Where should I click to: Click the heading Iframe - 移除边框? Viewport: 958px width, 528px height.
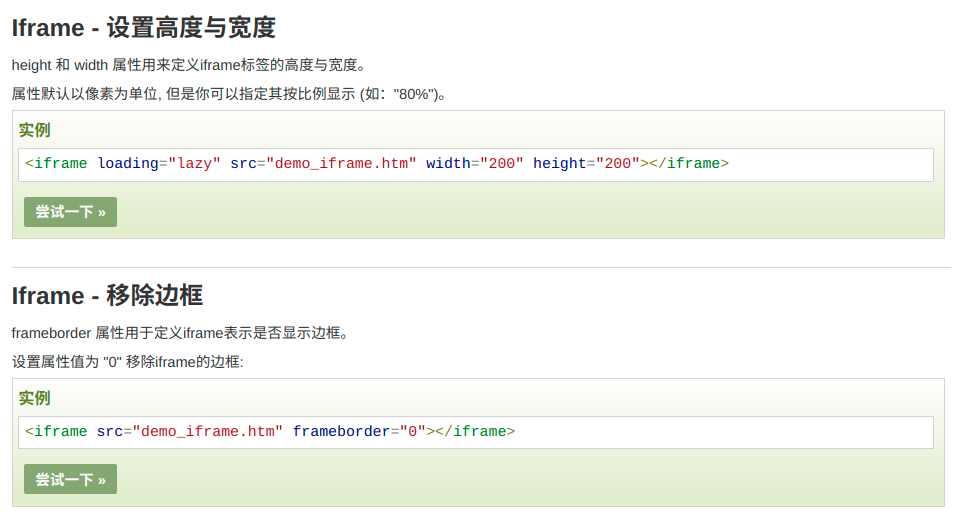[107, 295]
